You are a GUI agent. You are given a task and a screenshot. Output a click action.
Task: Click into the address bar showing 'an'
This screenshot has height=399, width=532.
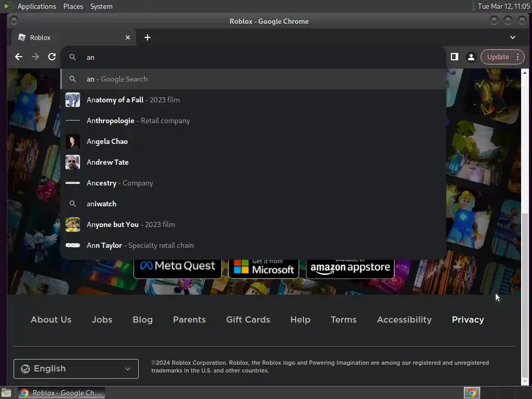[253, 57]
